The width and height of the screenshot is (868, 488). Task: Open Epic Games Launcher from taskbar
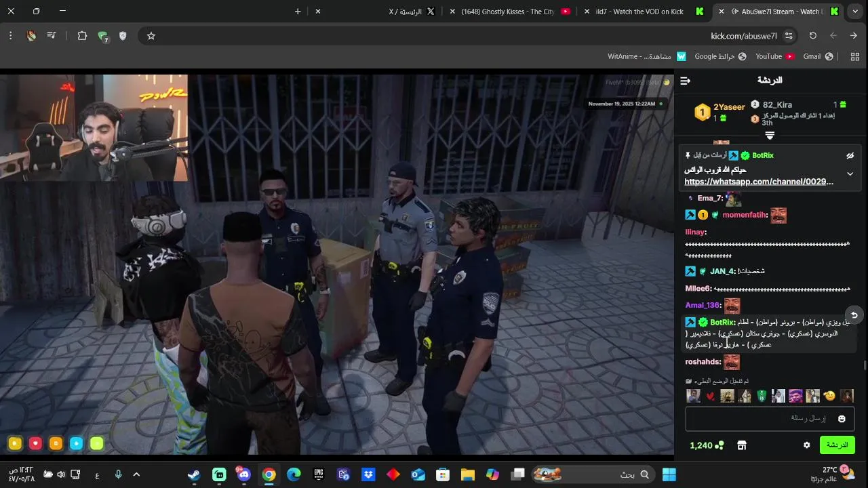319,474
